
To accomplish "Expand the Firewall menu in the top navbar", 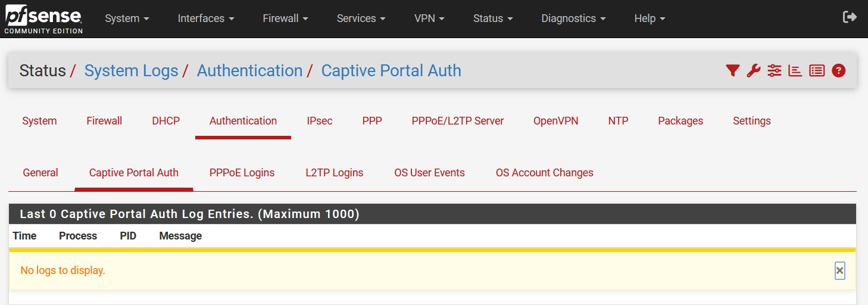I will (285, 18).
